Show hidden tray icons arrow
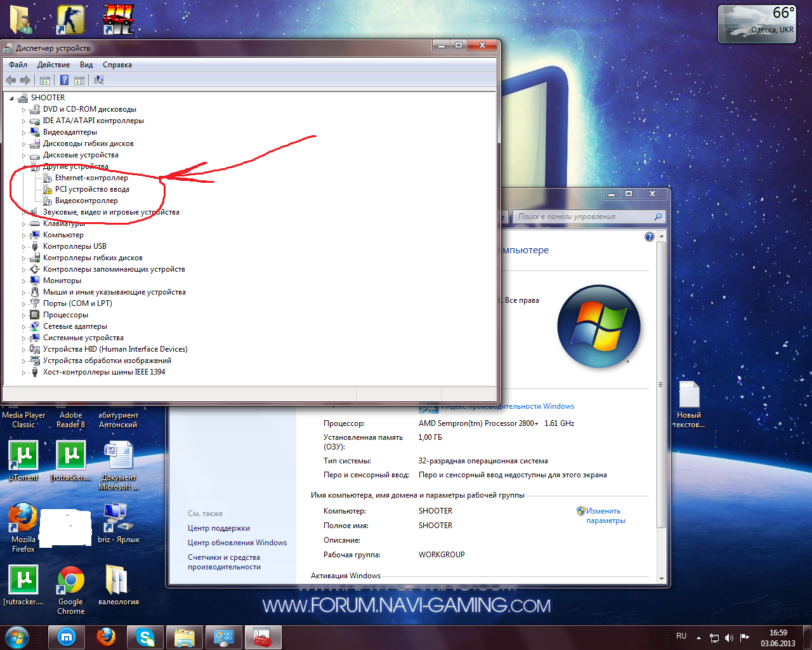This screenshot has width=812, height=650. tap(698, 637)
